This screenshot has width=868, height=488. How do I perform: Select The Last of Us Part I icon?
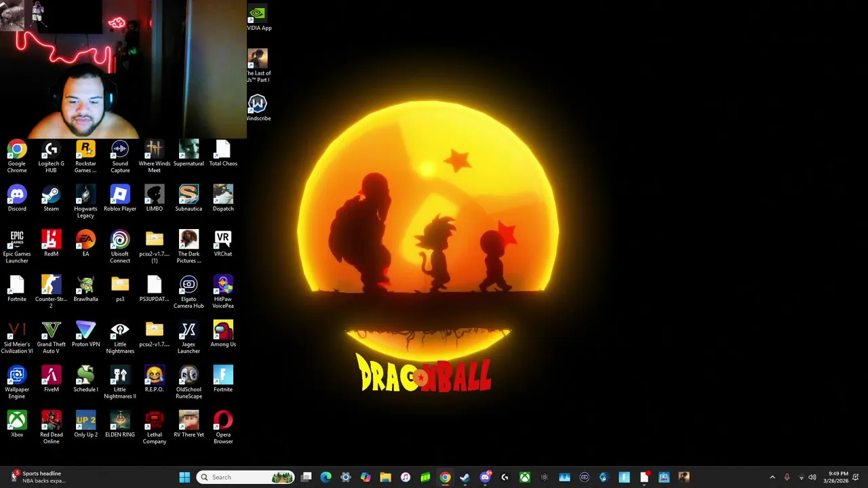point(258,66)
